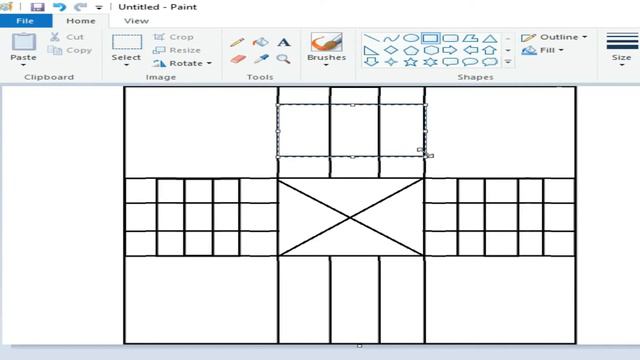
Task: Select the Curve shape
Action: (391, 38)
